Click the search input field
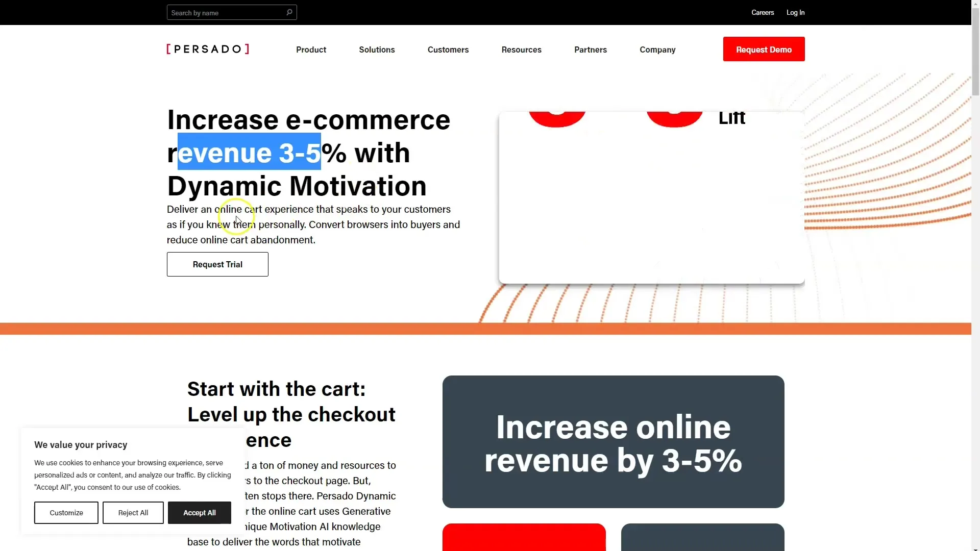 (x=226, y=12)
